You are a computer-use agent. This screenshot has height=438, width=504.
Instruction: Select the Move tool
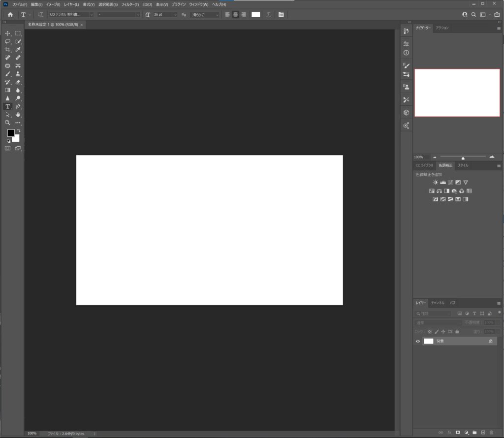[x=8, y=33]
